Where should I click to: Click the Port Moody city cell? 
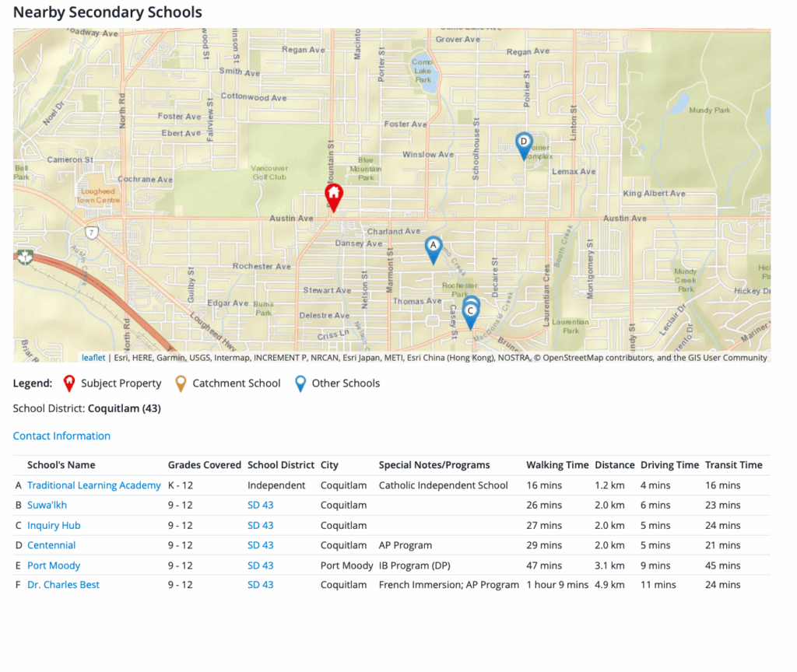346,565
